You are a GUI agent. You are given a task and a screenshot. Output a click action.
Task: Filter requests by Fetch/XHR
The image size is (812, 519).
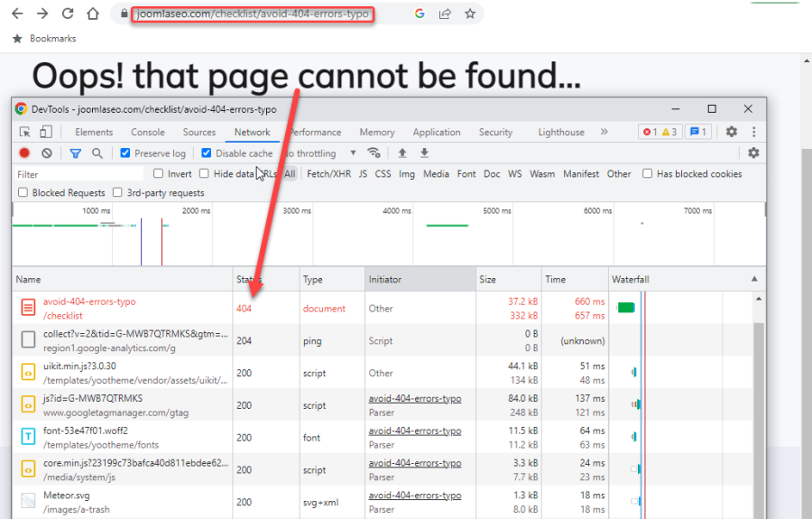pos(328,174)
